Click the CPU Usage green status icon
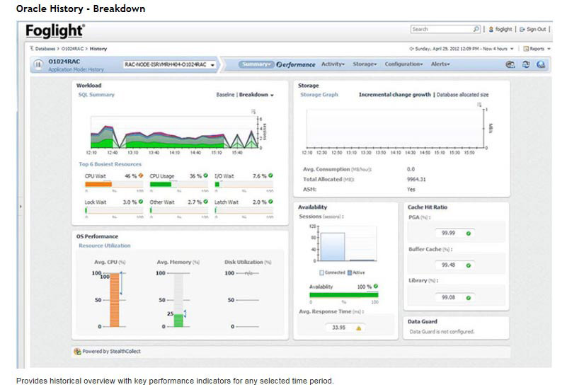This screenshot has height=392, width=567. click(206, 175)
